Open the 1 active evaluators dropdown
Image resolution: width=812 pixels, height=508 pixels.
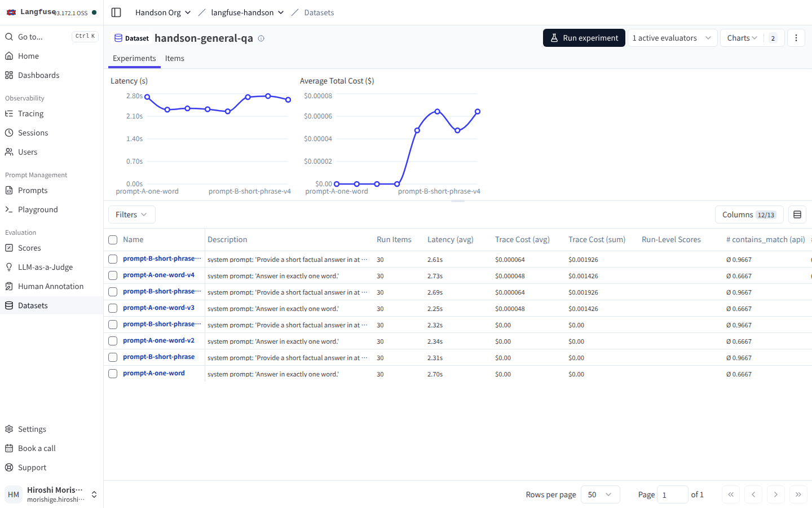(x=672, y=38)
